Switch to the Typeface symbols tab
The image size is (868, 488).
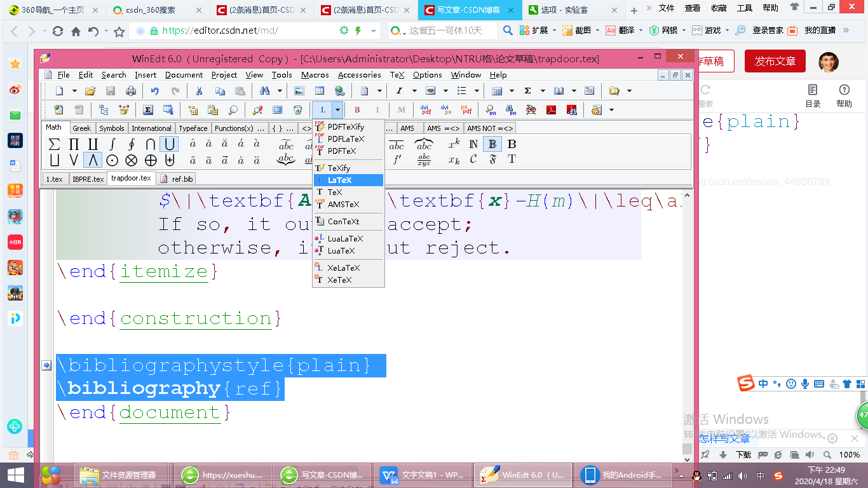(x=193, y=128)
